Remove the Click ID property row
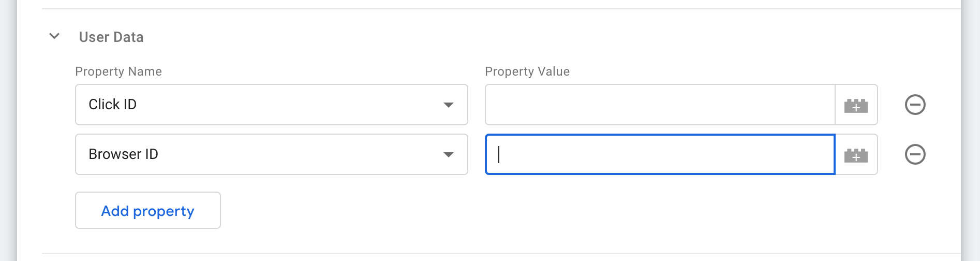 point(915,105)
